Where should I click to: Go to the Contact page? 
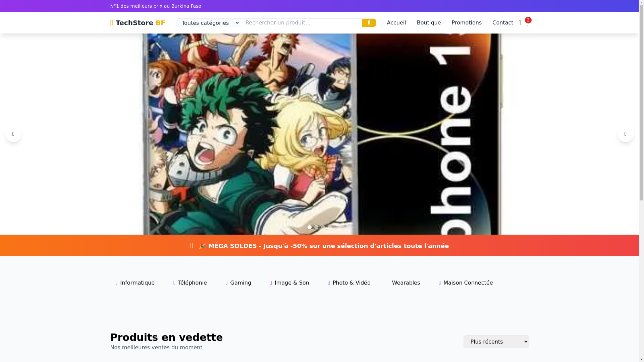point(502,23)
